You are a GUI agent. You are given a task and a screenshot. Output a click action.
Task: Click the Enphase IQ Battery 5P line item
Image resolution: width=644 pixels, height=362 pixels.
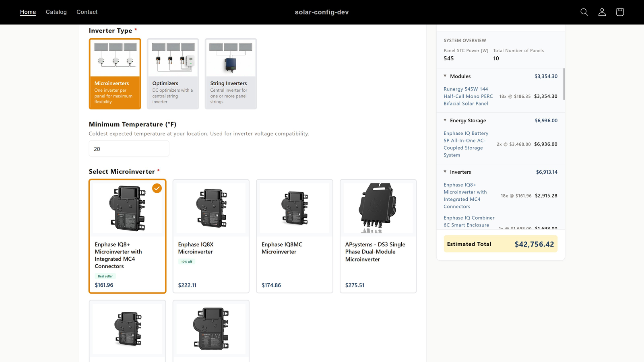[x=466, y=144]
